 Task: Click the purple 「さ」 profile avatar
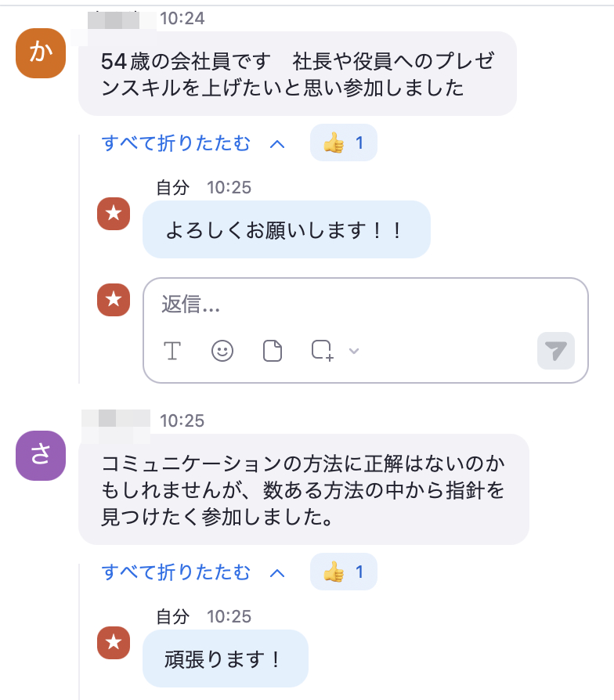[39, 457]
